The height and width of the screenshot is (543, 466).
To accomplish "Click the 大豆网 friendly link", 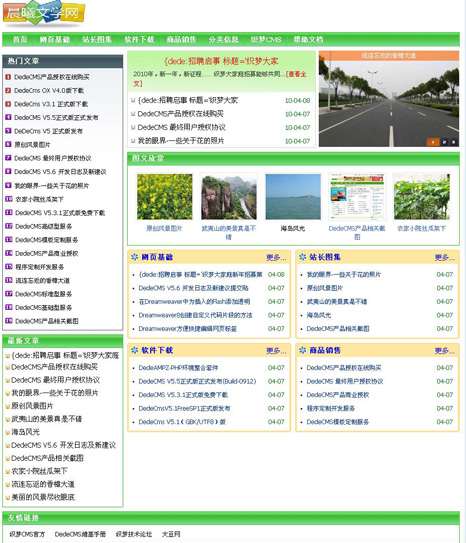I will click(171, 534).
